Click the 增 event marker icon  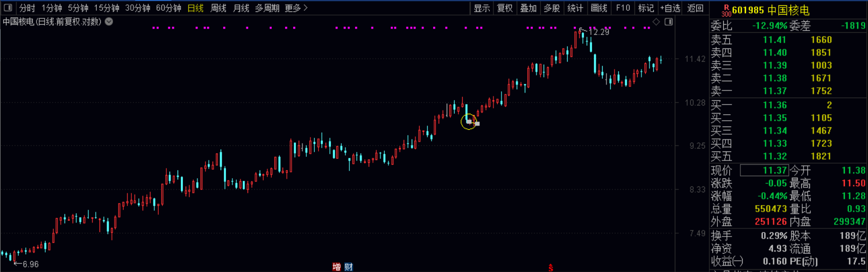pos(336,267)
